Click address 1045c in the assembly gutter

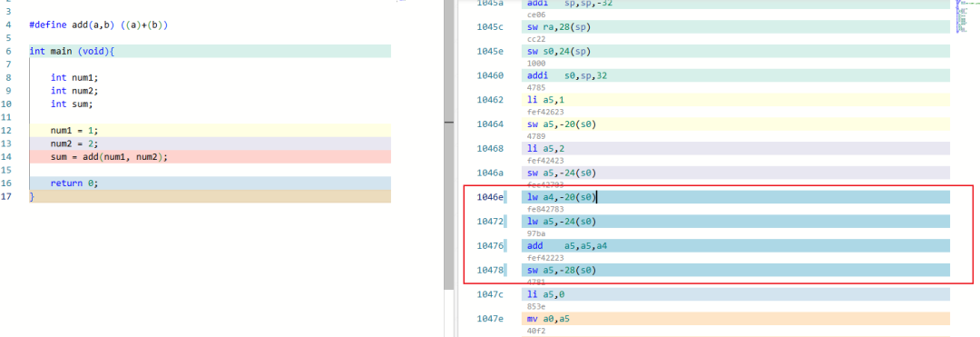coord(490,27)
